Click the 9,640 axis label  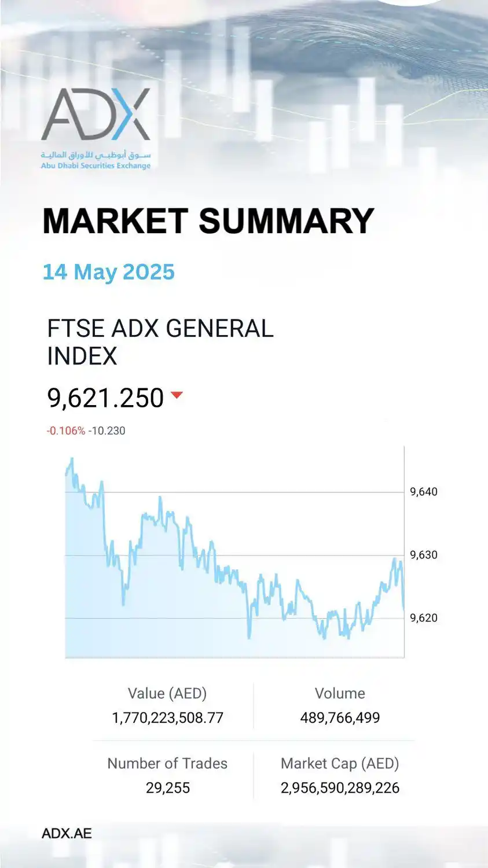tap(424, 492)
